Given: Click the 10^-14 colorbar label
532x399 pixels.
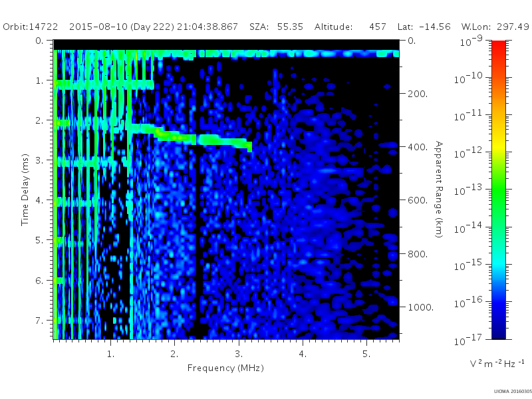Looking at the screenshot, I should click(x=468, y=227).
